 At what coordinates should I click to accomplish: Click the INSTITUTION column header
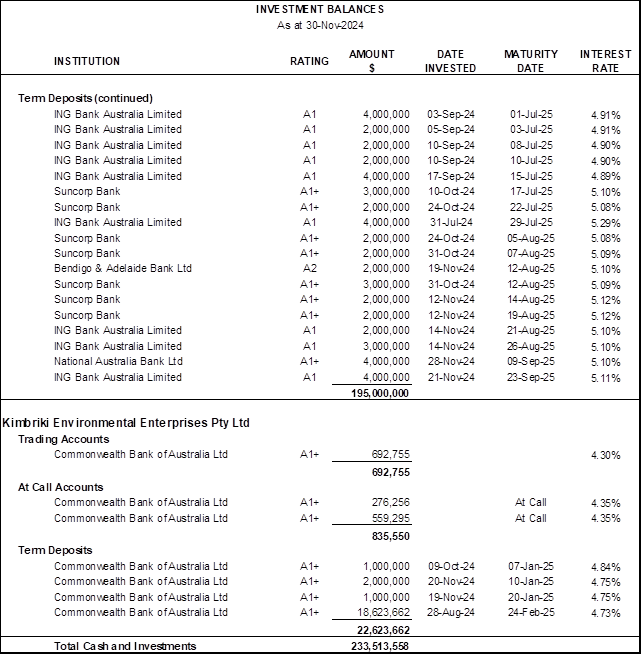click(87, 61)
